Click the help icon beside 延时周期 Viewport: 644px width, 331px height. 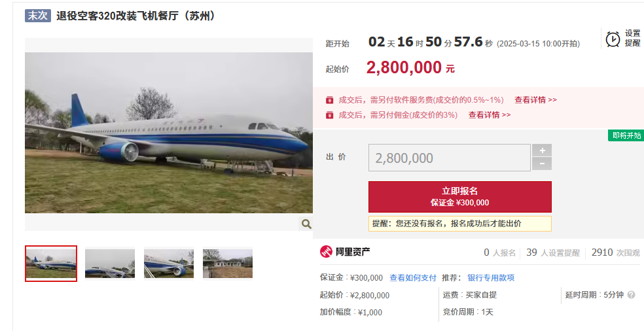(x=632, y=295)
